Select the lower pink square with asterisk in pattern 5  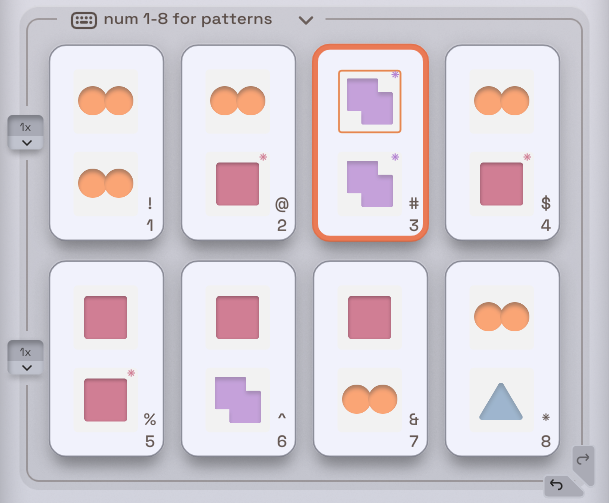(106, 400)
